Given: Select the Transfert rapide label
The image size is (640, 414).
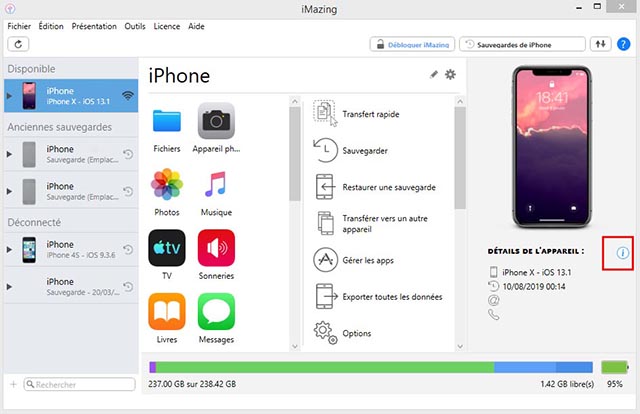Looking at the screenshot, I should point(371,114).
